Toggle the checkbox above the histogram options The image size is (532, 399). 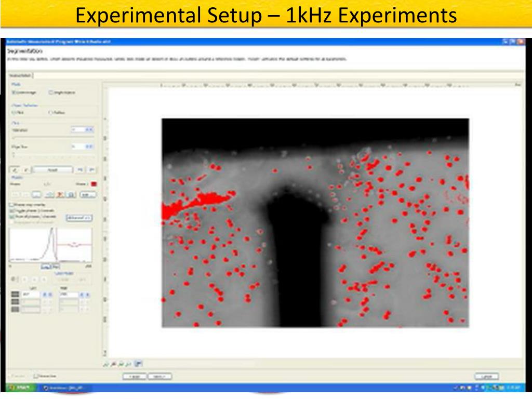tap(12, 205)
